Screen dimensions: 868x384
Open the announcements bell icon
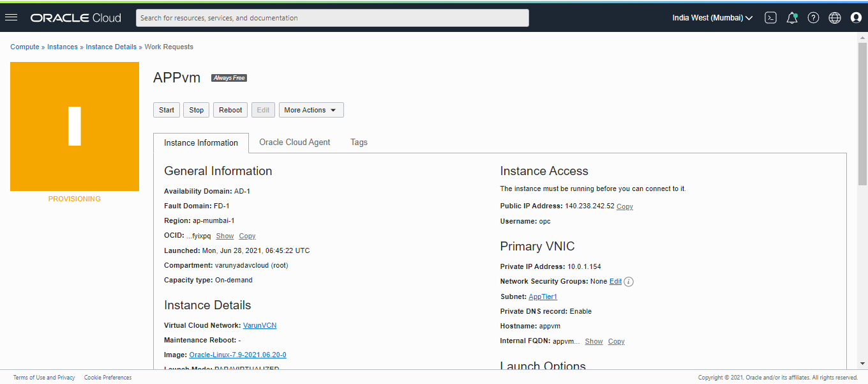[x=792, y=18]
